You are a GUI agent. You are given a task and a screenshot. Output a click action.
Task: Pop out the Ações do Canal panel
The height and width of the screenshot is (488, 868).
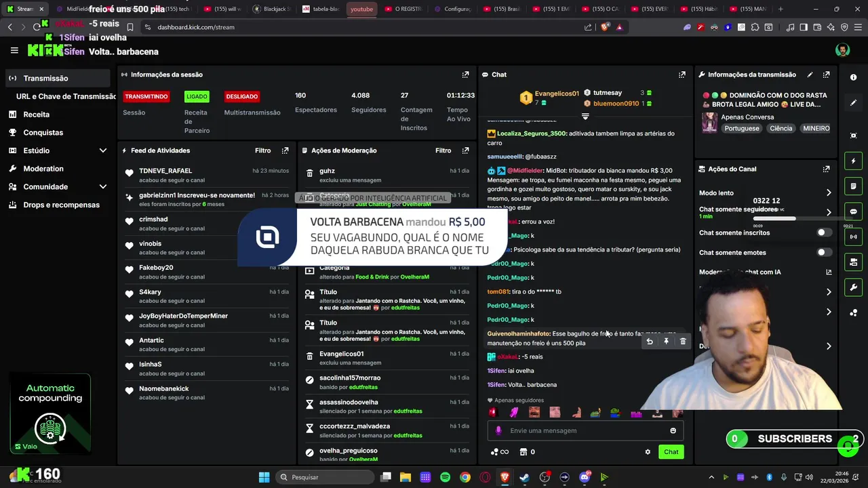pyautogui.click(x=826, y=169)
